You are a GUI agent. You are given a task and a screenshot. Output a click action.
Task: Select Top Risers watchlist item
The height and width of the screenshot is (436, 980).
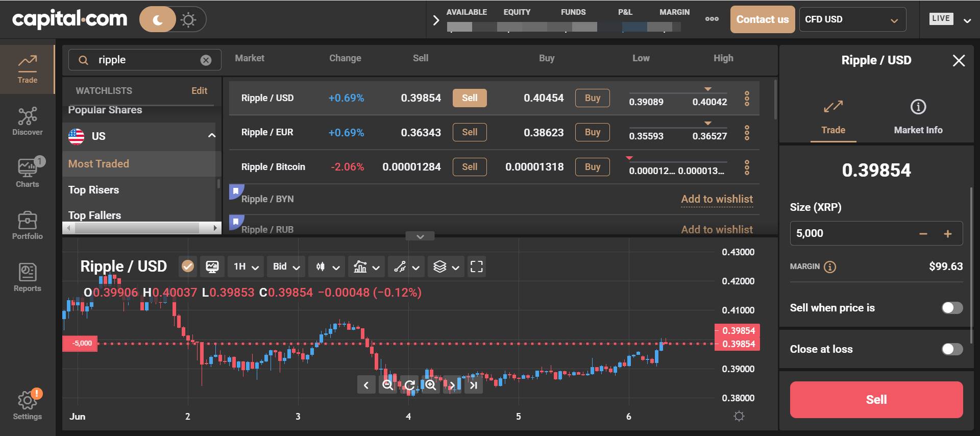tap(94, 190)
